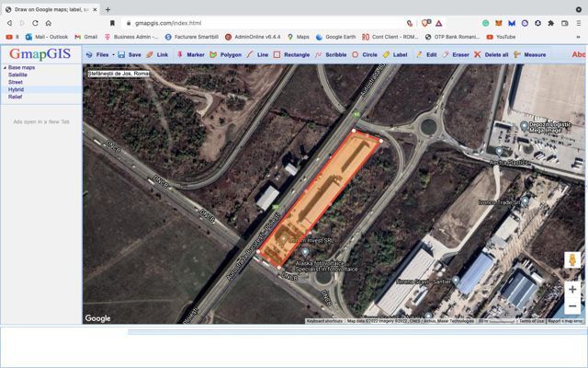Screen dimensions: 588x368
Task: Collapse the Base maps tree
Action: tap(5, 68)
